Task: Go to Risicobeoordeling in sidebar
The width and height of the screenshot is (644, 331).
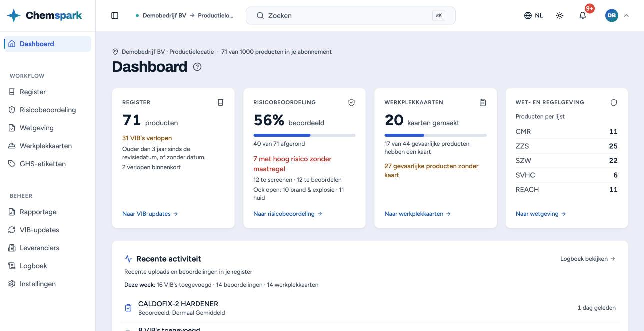Action: pos(47,110)
